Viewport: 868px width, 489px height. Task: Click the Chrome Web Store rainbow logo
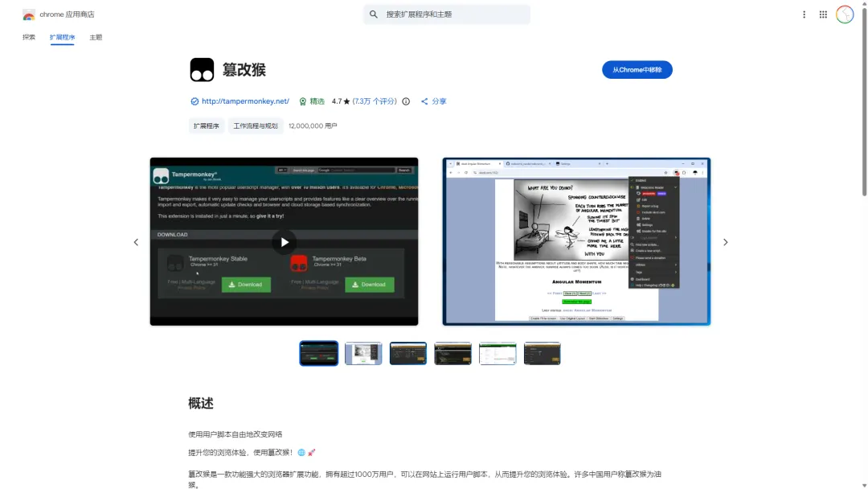(29, 15)
